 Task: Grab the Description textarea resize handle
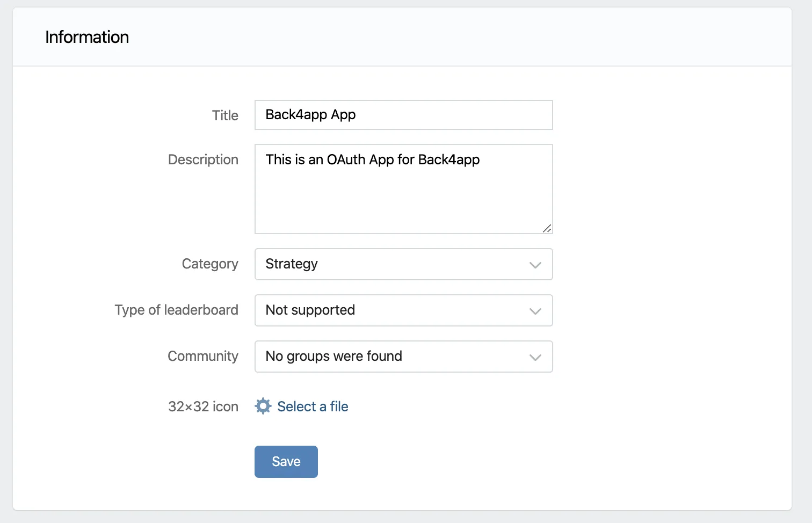point(547,228)
